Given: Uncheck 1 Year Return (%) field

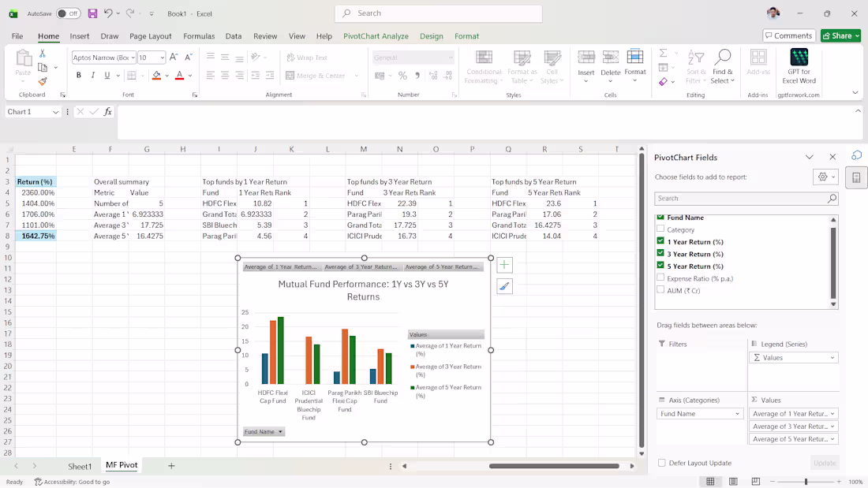Looking at the screenshot, I should pyautogui.click(x=660, y=241).
